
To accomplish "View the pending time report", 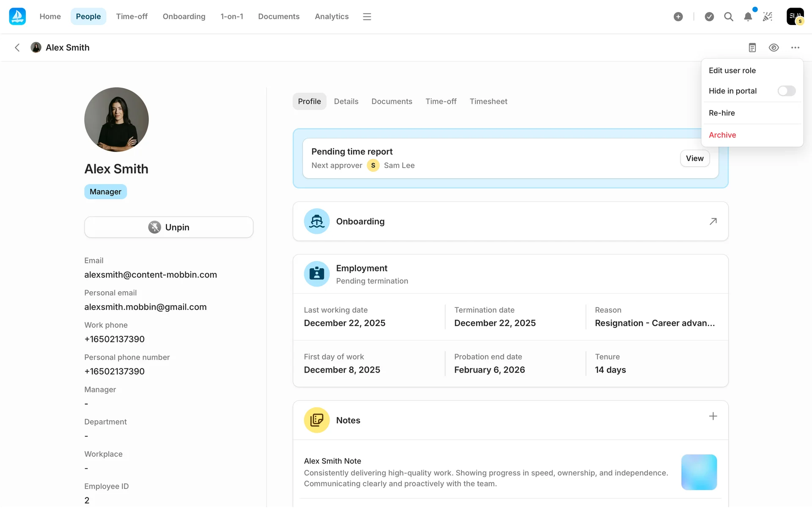I will [694, 158].
